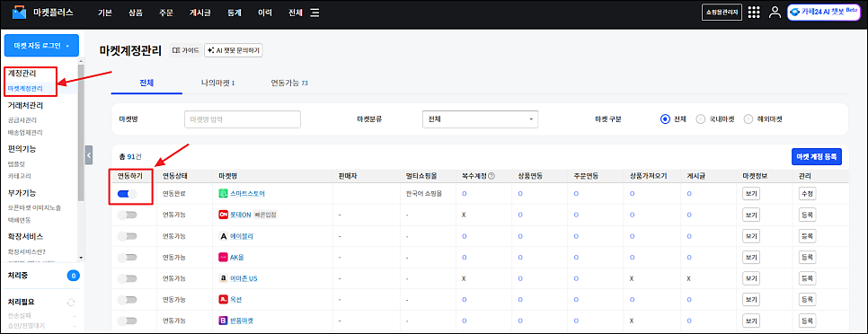Viewport: 868px width, 334px height.
Task: Click the 스마트스토어 market name link
Action: tap(248, 194)
